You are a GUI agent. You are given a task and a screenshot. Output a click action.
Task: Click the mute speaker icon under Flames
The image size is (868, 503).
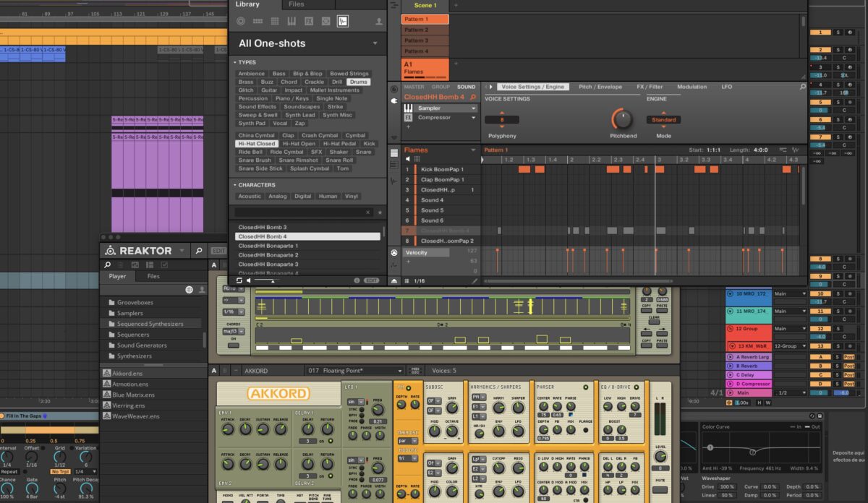(x=407, y=159)
